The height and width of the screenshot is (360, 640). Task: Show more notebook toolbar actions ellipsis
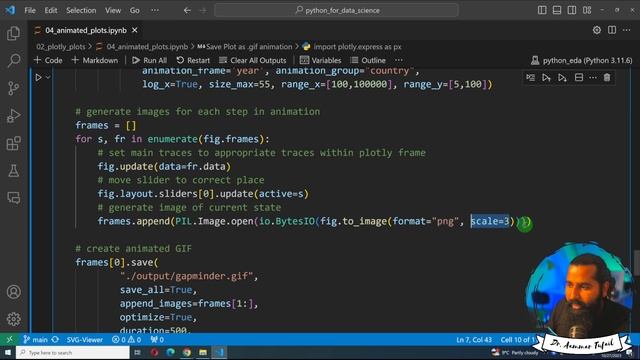tap(399, 60)
